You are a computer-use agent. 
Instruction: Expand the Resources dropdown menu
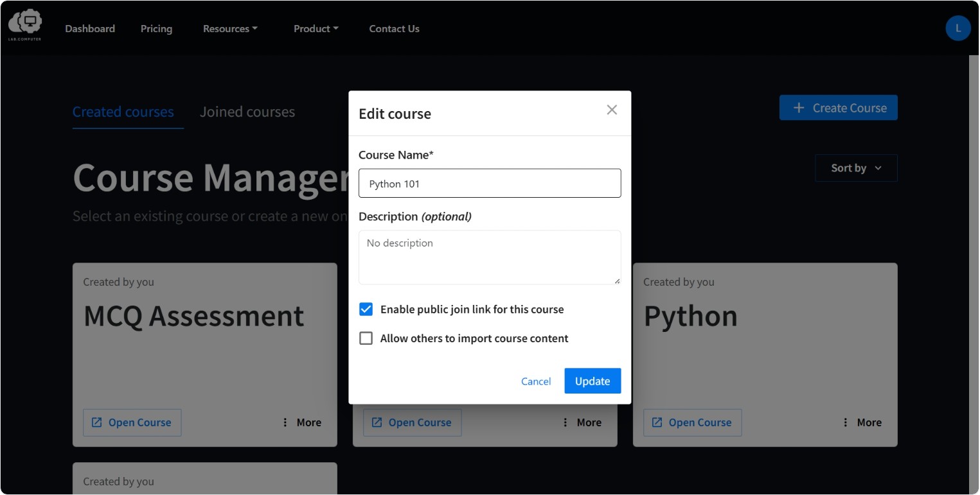(230, 29)
